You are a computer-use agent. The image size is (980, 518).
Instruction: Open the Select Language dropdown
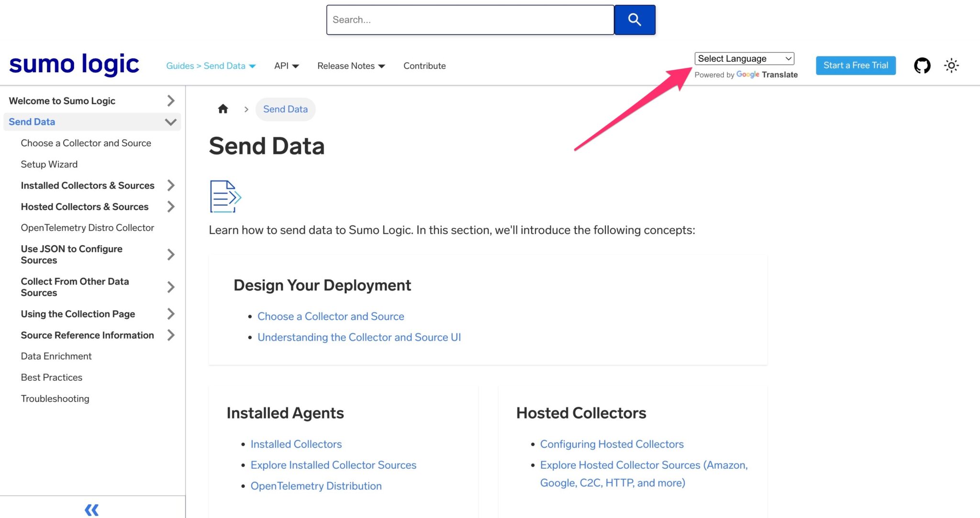pos(744,58)
